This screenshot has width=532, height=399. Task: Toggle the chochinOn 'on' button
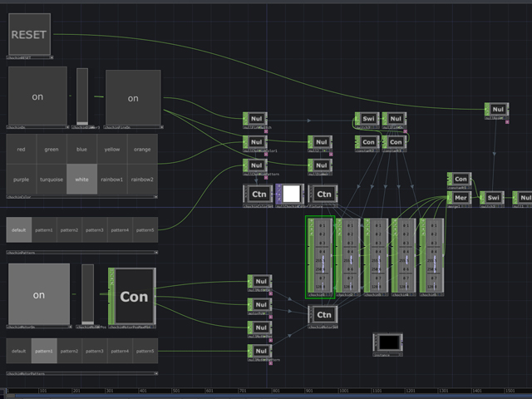pyautogui.click(x=37, y=96)
